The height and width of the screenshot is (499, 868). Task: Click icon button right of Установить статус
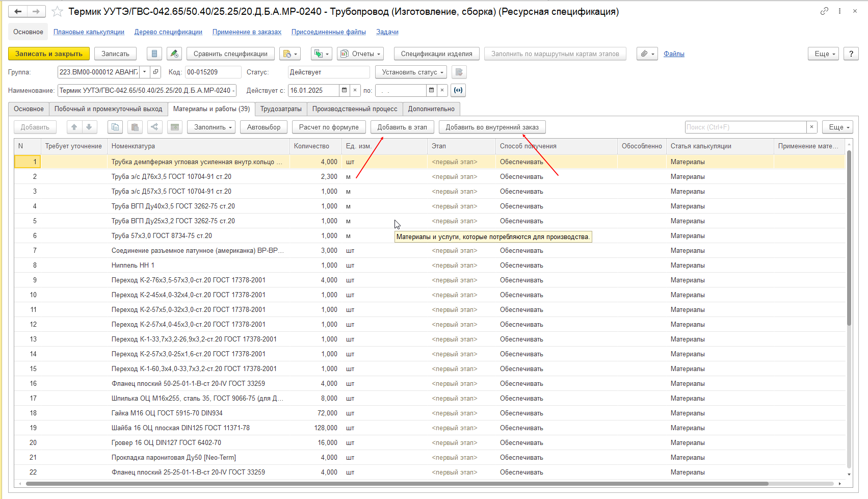459,72
